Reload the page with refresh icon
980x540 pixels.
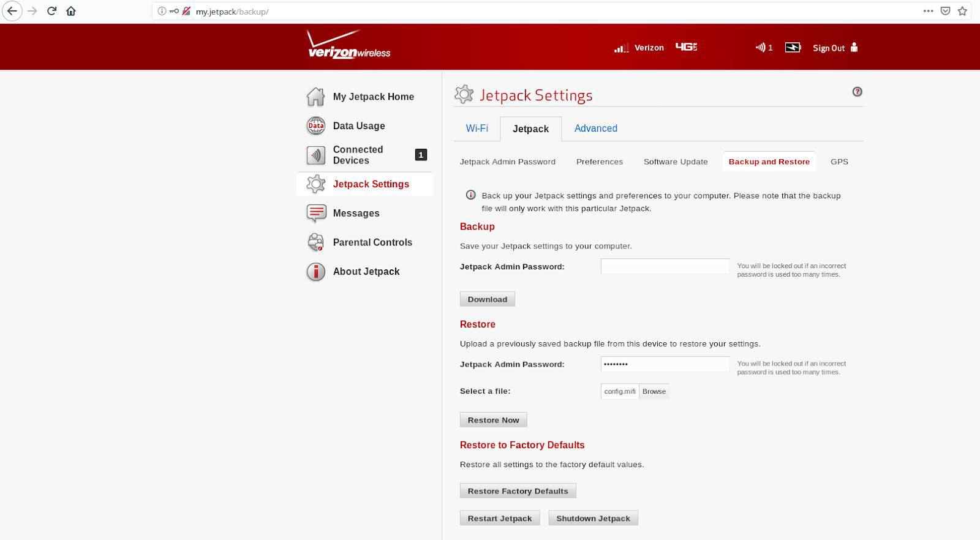pyautogui.click(x=52, y=11)
